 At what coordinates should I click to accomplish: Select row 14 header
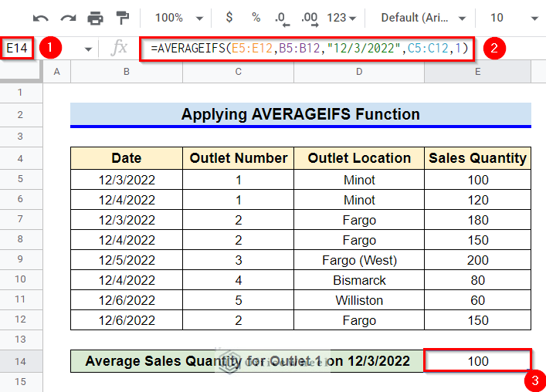(x=21, y=360)
